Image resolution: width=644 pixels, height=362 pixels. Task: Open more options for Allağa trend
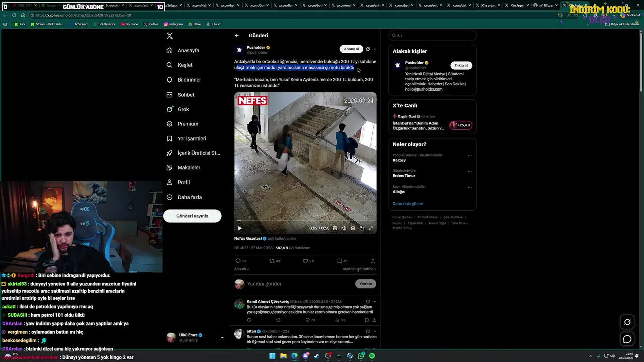tap(470, 187)
